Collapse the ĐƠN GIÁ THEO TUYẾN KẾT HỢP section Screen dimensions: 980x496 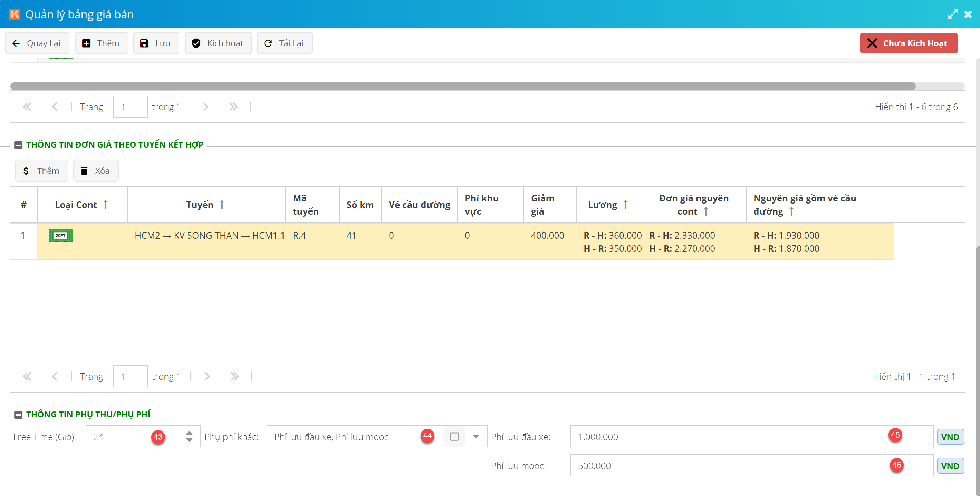pos(18,145)
